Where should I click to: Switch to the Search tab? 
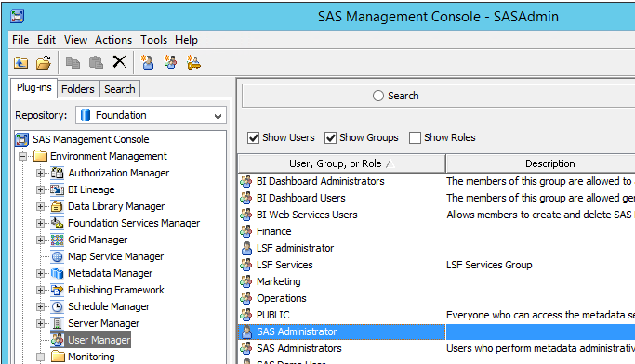[x=119, y=89]
